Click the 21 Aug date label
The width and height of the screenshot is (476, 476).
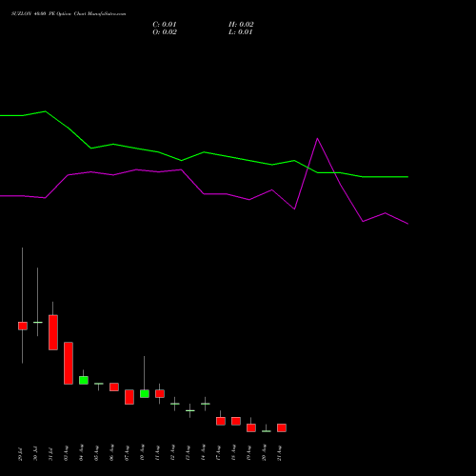click(280, 453)
